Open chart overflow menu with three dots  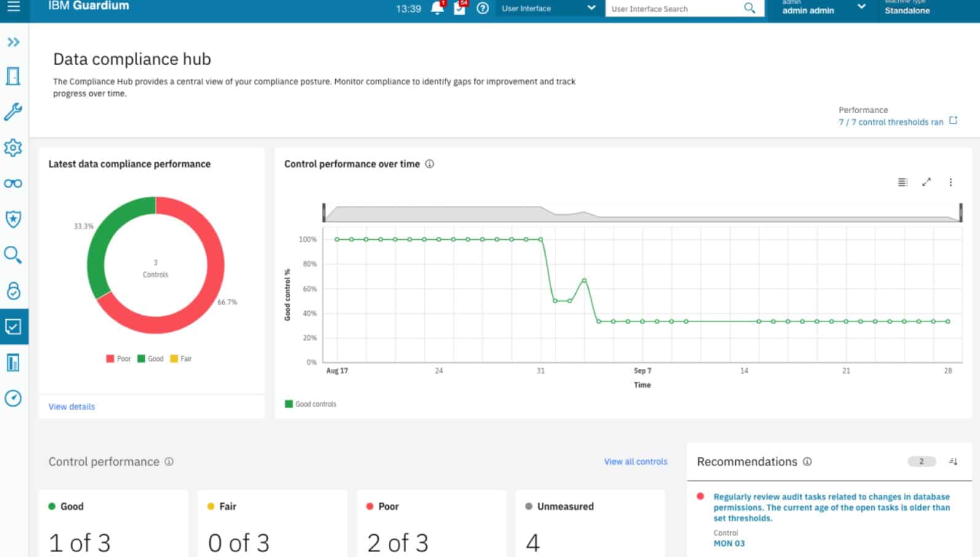(950, 182)
